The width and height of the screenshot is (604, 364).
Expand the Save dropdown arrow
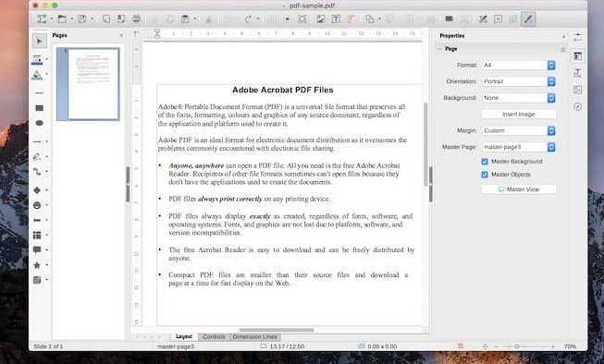pyautogui.click(x=92, y=18)
